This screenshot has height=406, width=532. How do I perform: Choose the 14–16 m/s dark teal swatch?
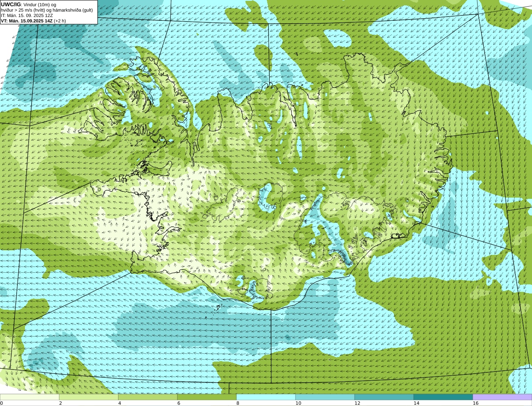[x=443, y=397]
